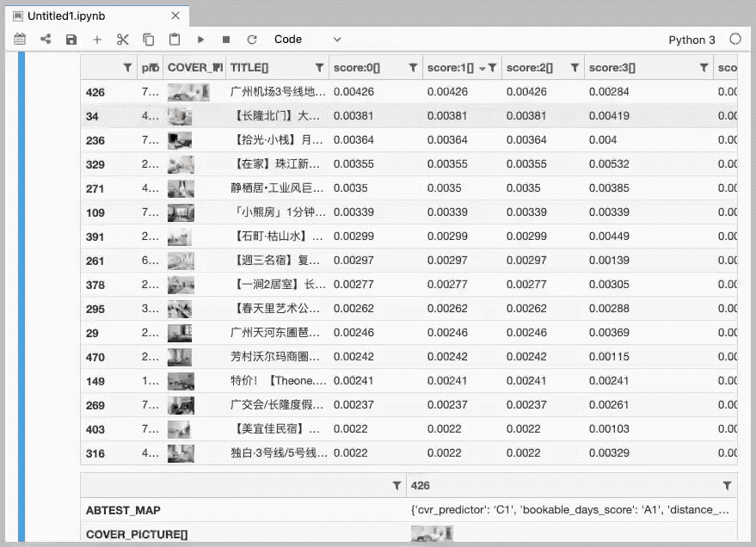Click the ABTEST_MAP row label
The height and width of the screenshot is (547, 756).
tap(123, 510)
